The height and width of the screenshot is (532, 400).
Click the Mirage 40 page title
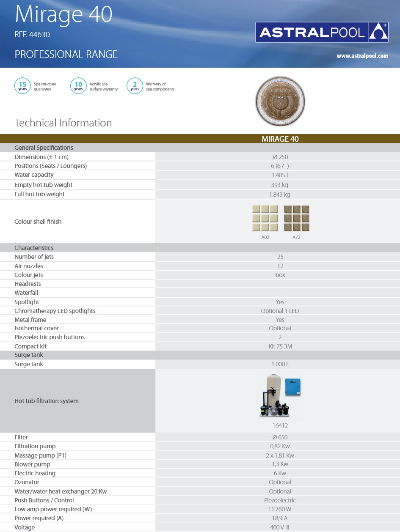point(63,15)
